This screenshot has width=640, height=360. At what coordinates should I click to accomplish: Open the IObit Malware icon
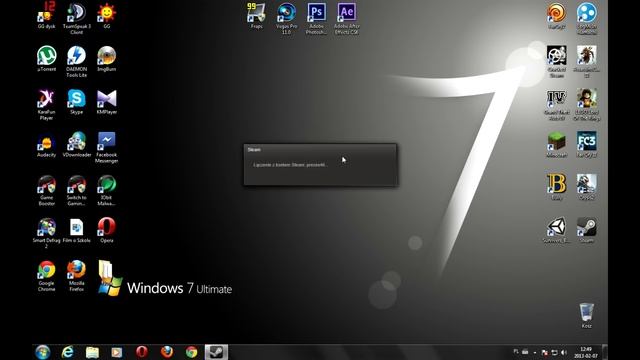click(x=107, y=190)
